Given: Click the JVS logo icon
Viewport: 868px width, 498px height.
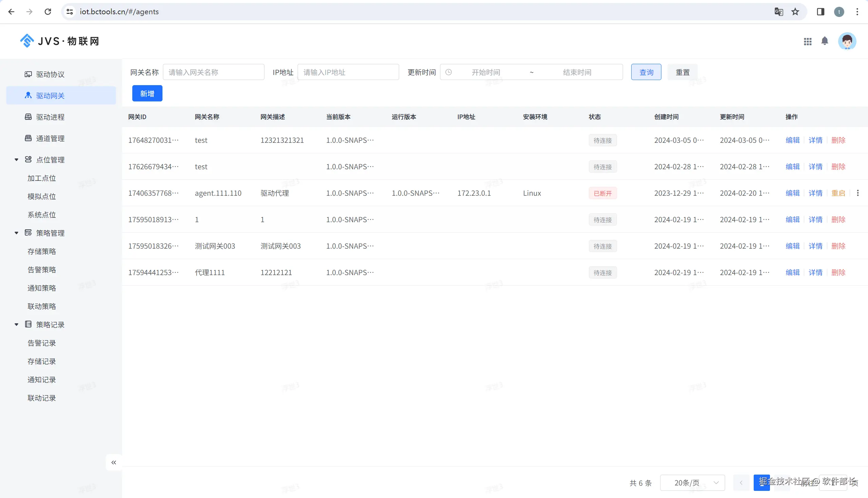Looking at the screenshot, I should click(27, 41).
